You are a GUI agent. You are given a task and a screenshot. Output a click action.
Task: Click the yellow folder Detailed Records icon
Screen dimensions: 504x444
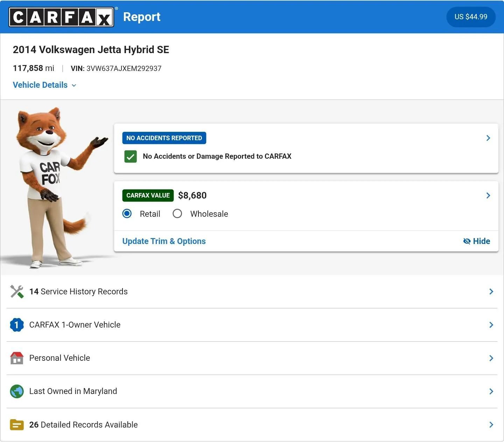17,425
